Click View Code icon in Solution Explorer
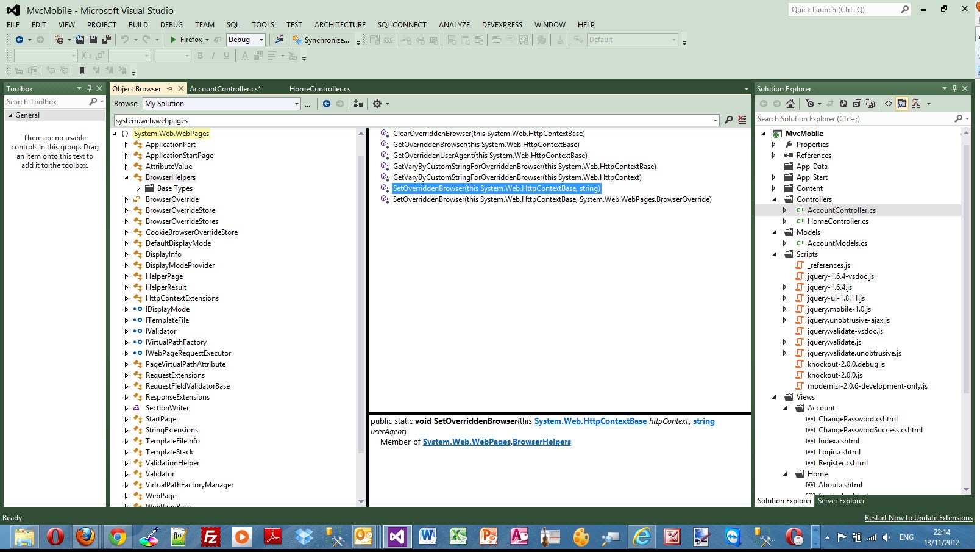Viewport: 980px width, 552px height. (x=889, y=104)
